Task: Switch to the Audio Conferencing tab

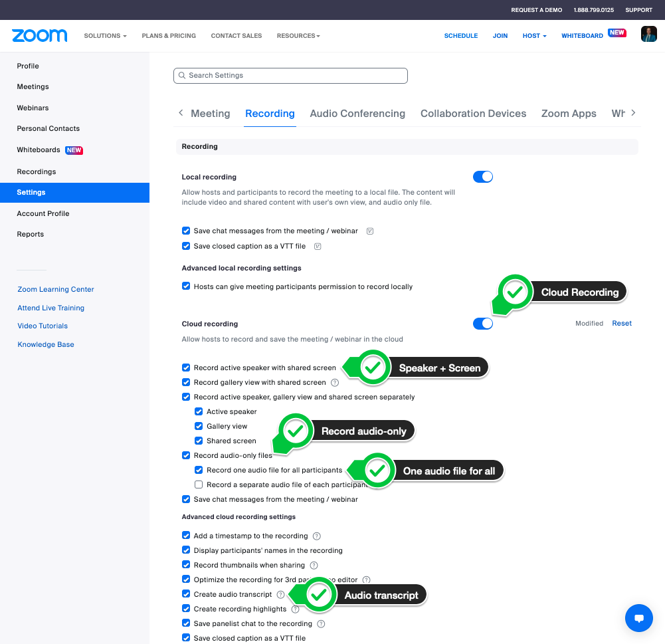Action: click(357, 114)
